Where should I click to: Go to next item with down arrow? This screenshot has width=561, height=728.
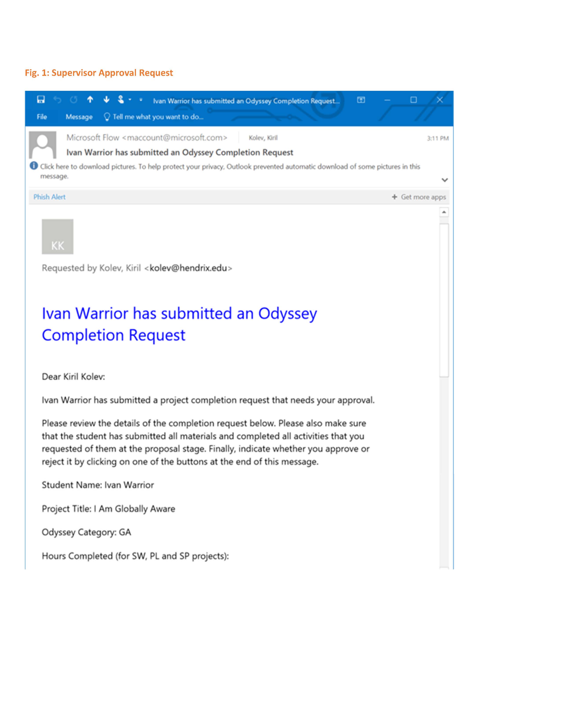[106, 99]
